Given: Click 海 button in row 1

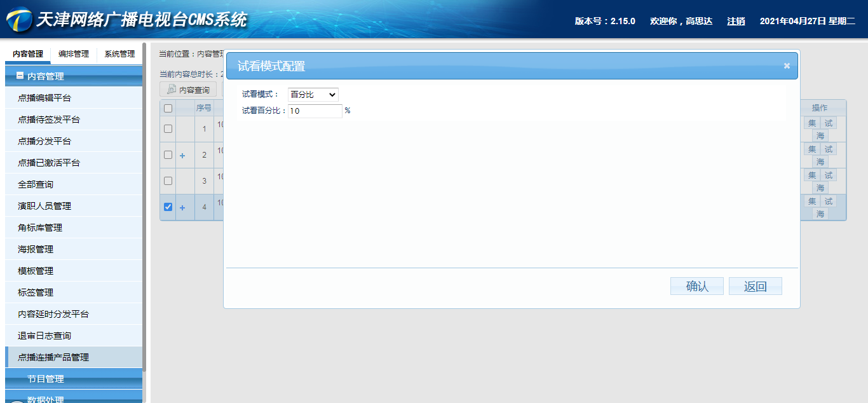Looking at the screenshot, I should (820, 136).
